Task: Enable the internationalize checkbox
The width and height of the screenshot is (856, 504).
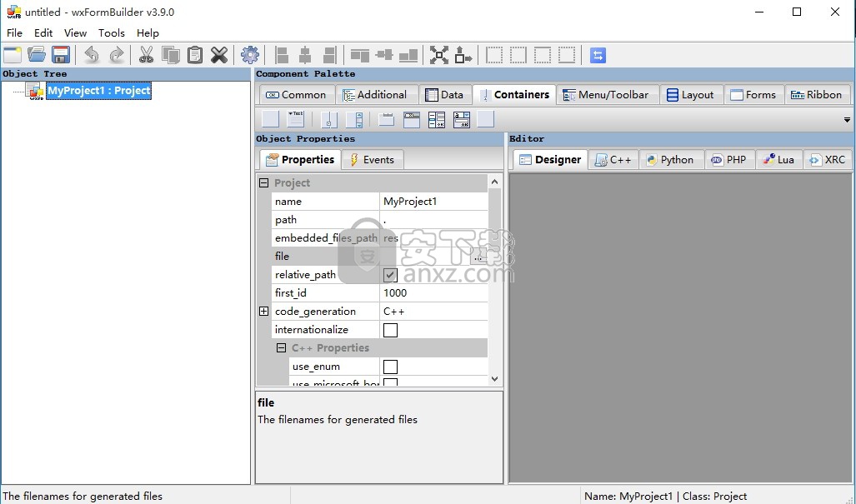Action: pos(390,330)
